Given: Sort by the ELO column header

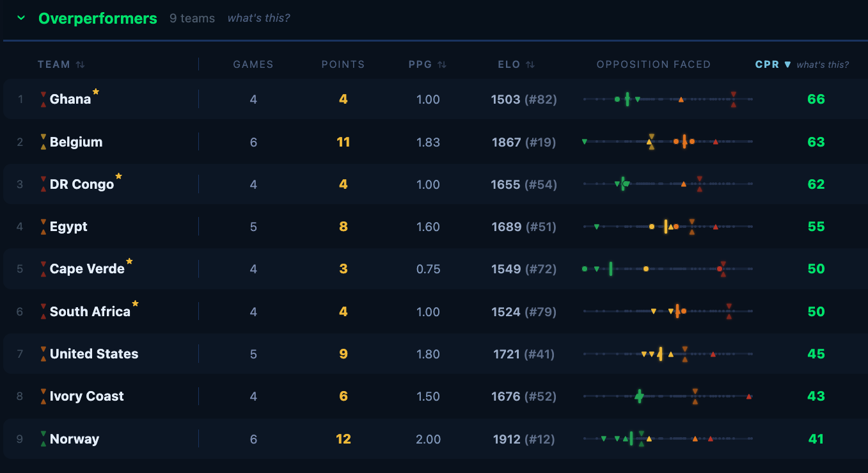Looking at the screenshot, I should (510, 65).
